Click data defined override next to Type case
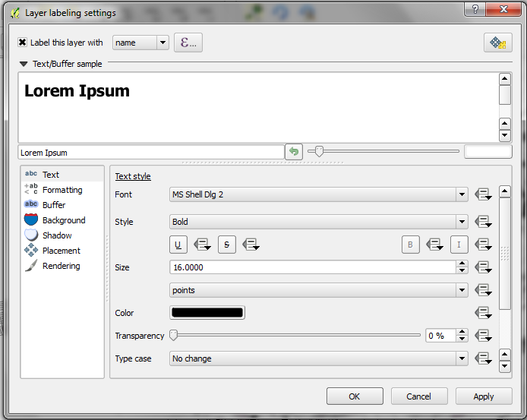This screenshot has width=527, height=420. pyautogui.click(x=483, y=358)
